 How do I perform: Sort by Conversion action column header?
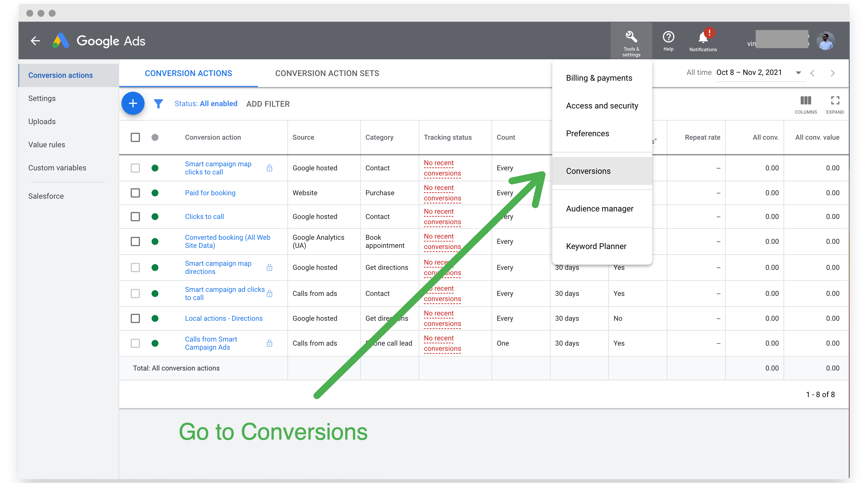tap(213, 137)
